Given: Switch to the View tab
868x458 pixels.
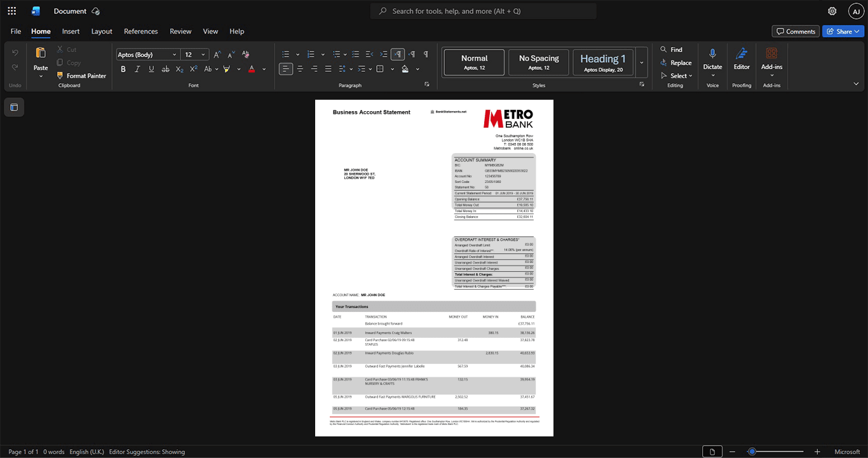Looking at the screenshot, I should click(x=210, y=31).
